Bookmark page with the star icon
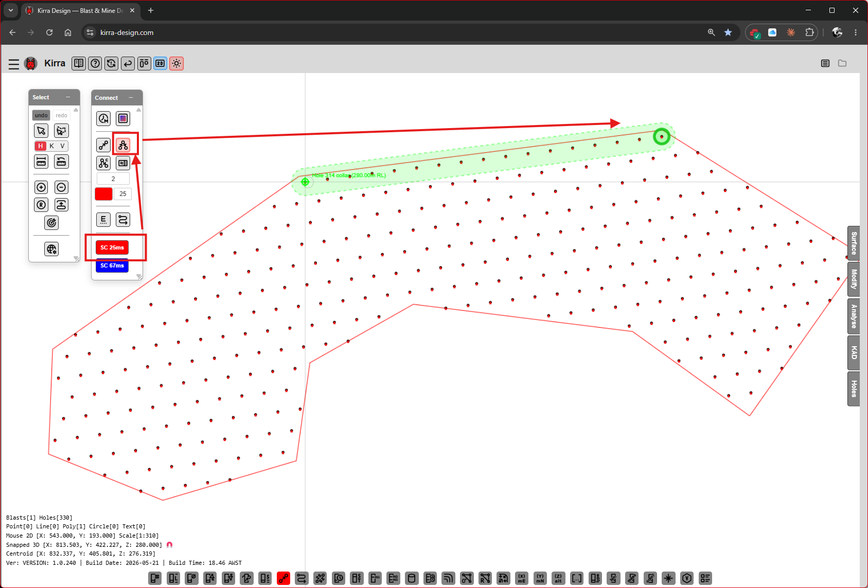868x588 pixels. click(x=728, y=32)
